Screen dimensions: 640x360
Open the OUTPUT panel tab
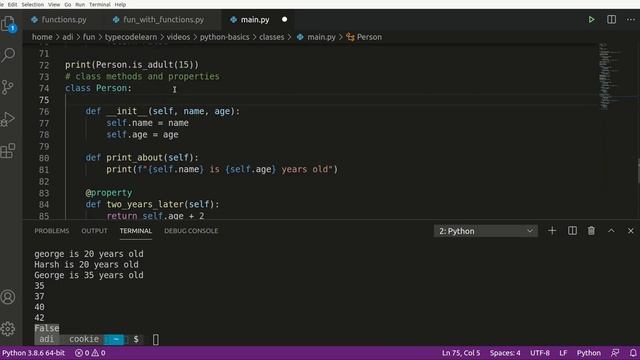(94, 231)
